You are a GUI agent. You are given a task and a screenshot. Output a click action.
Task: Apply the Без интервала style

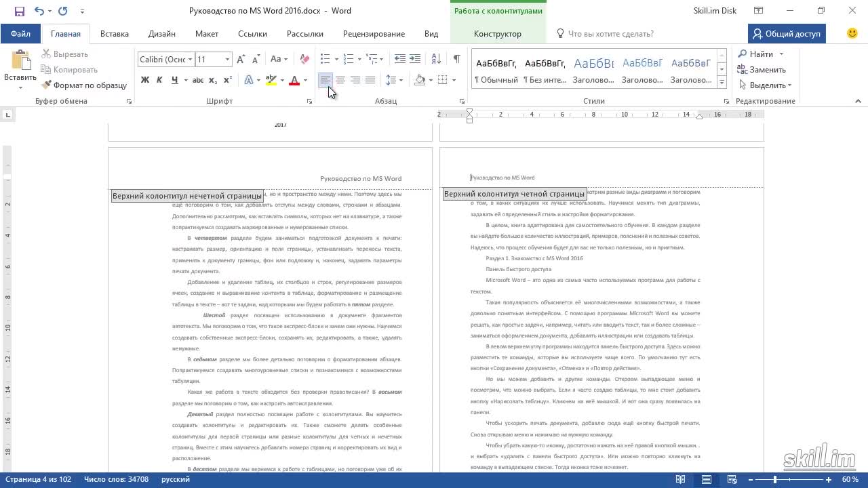(545, 70)
